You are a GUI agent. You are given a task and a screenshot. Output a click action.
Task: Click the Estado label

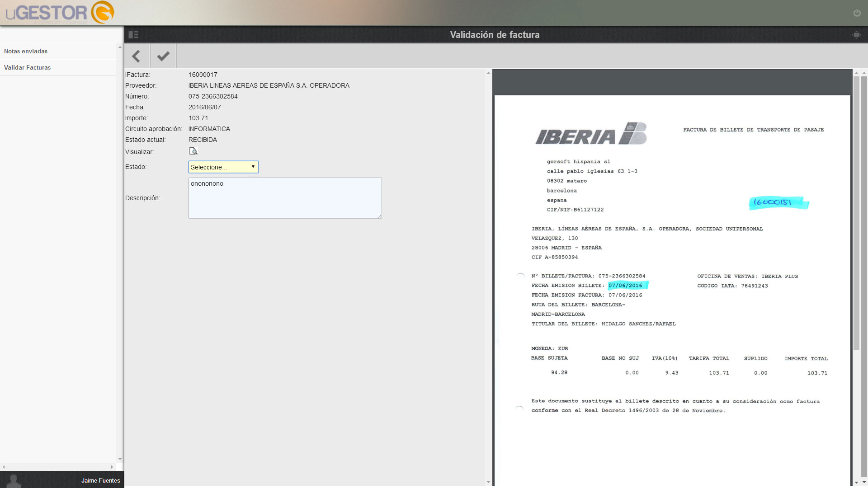(136, 167)
